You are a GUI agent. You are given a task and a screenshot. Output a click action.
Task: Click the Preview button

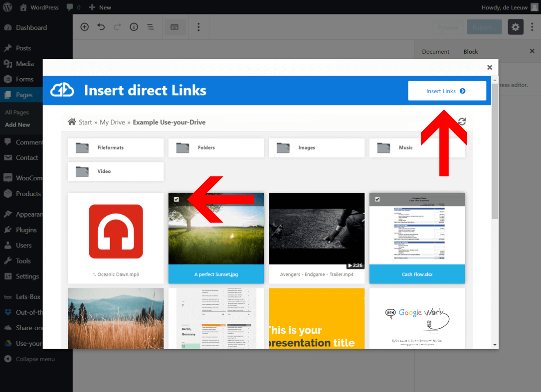(448, 27)
